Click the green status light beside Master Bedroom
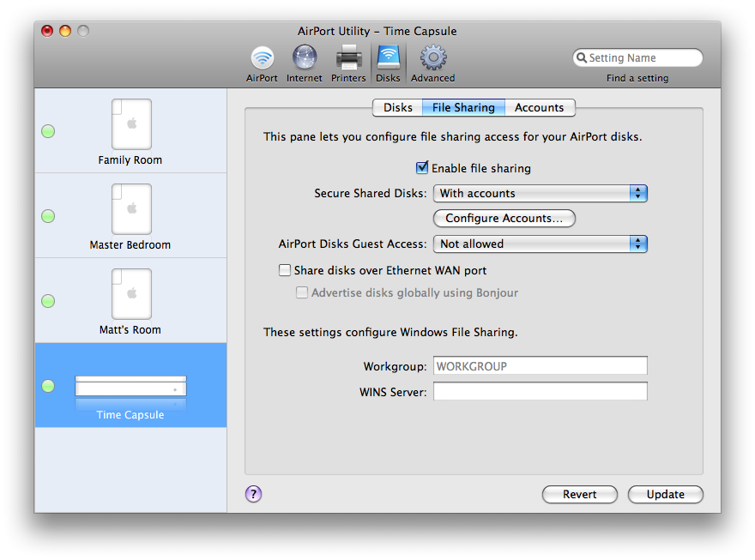The height and width of the screenshot is (560, 755). 48,216
